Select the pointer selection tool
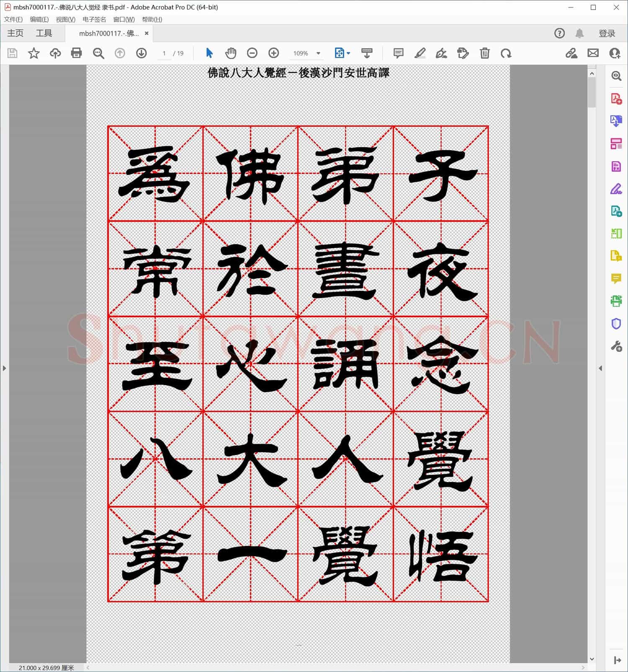The width and height of the screenshot is (628, 672). (209, 53)
